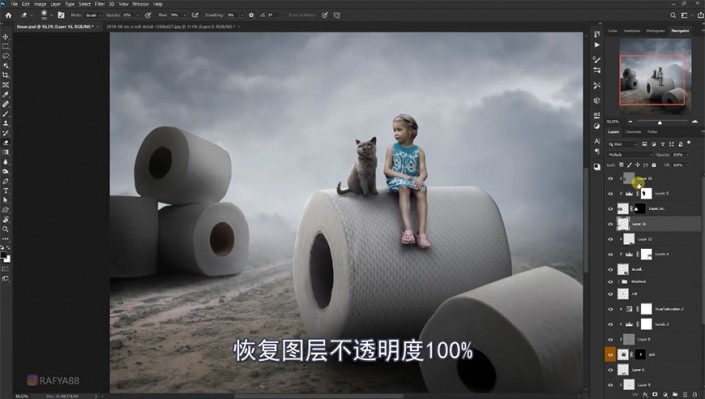
Task: Click the Share icon at top right
Action: click(x=700, y=15)
